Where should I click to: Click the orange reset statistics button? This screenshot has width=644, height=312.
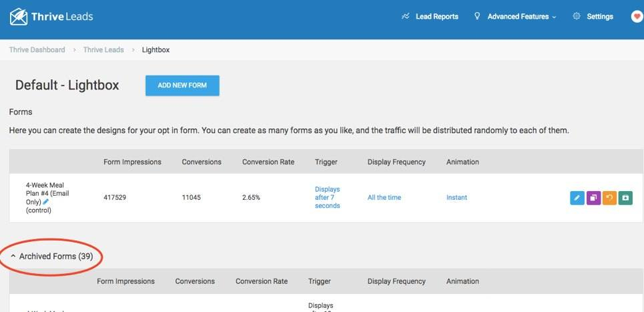609,198
